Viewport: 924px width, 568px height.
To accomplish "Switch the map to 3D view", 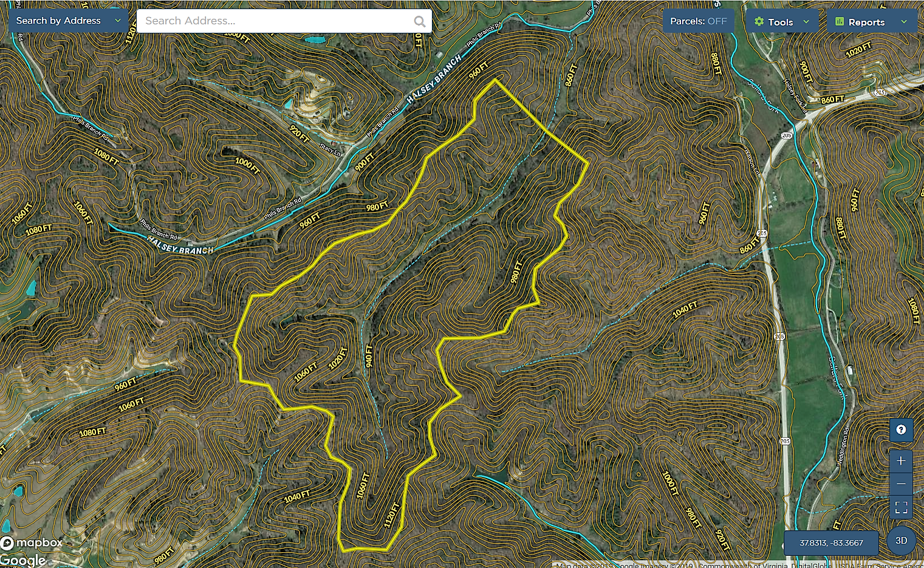I will tap(901, 540).
